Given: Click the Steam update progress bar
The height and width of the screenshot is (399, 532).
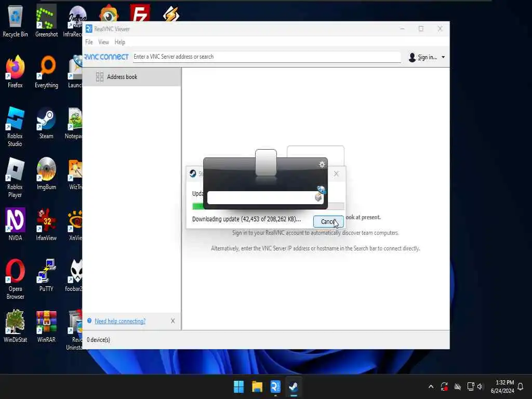Looking at the screenshot, I should (x=268, y=206).
